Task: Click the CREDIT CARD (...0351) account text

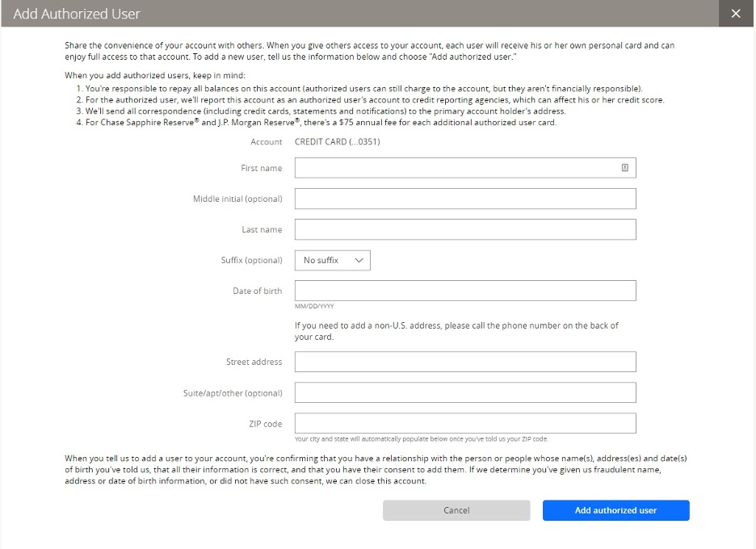Action: point(337,142)
